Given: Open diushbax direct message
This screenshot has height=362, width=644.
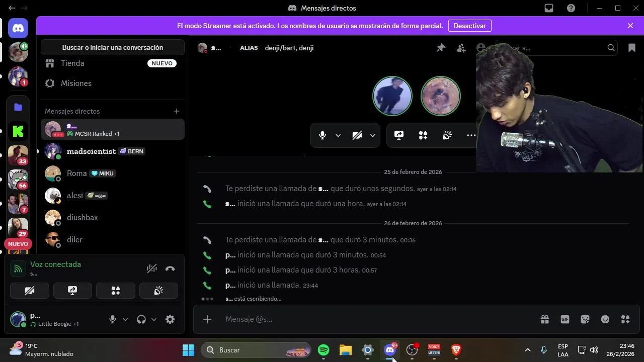Looking at the screenshot, I should pyautogui.click(x=113, y=218).
